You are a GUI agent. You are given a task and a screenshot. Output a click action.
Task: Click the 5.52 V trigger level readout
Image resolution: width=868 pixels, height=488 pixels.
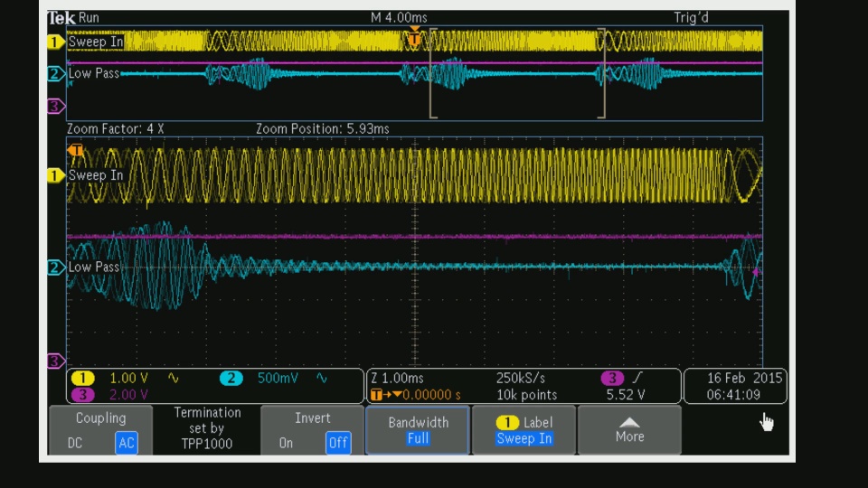pyautogui.click(x=625, y=395)
